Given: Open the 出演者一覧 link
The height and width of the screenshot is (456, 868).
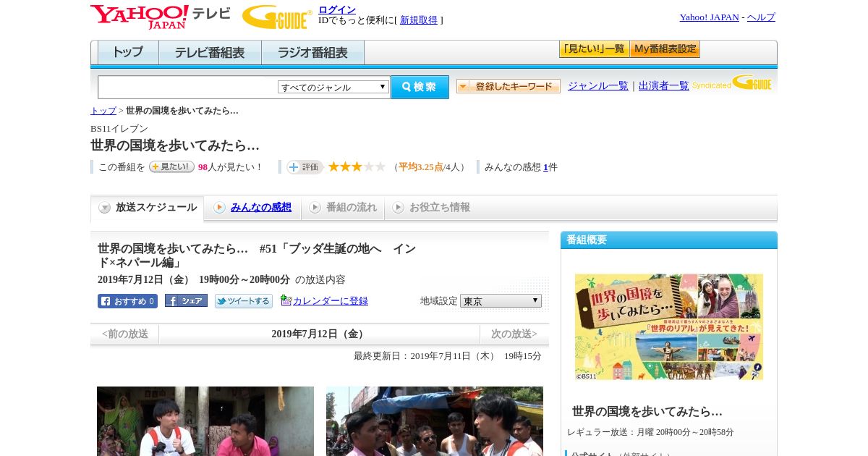Looking at the screenshot, I should [x=664, y=85].
